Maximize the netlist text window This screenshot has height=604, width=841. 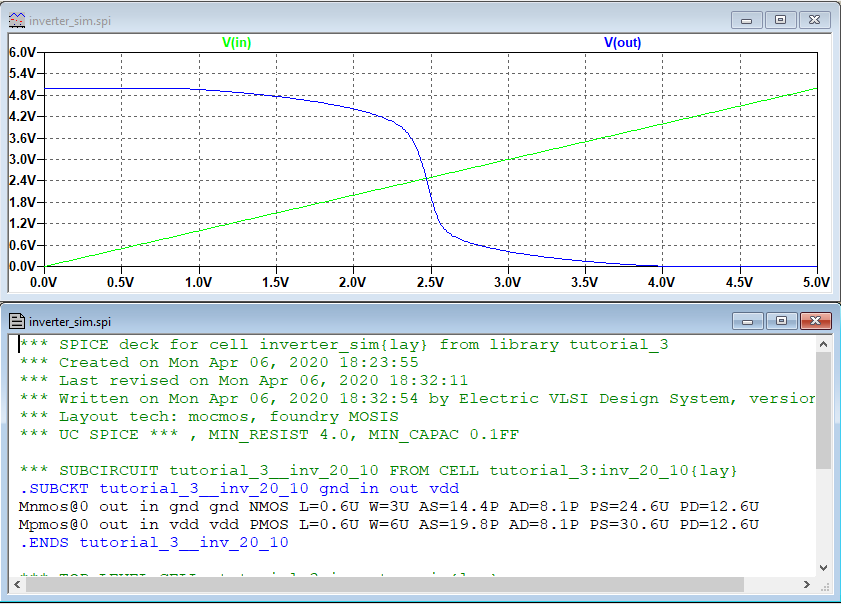pyautogui.click(x=781, y=321)
